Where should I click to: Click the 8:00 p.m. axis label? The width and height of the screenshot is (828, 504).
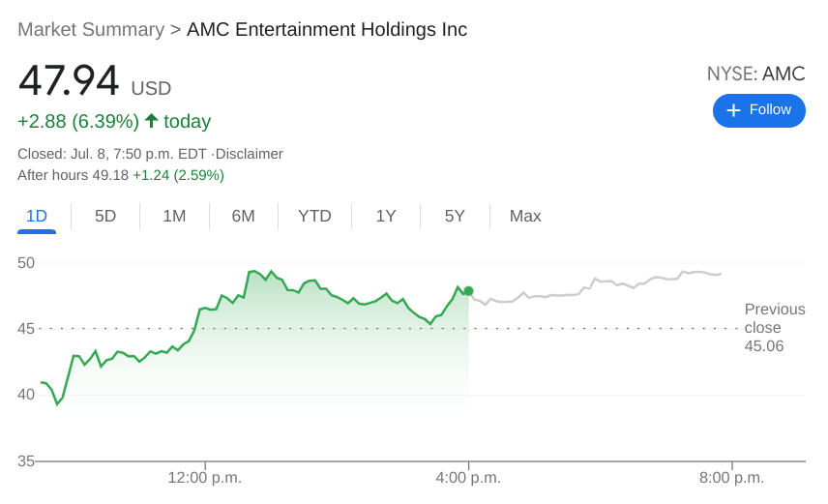click(732, 478)
